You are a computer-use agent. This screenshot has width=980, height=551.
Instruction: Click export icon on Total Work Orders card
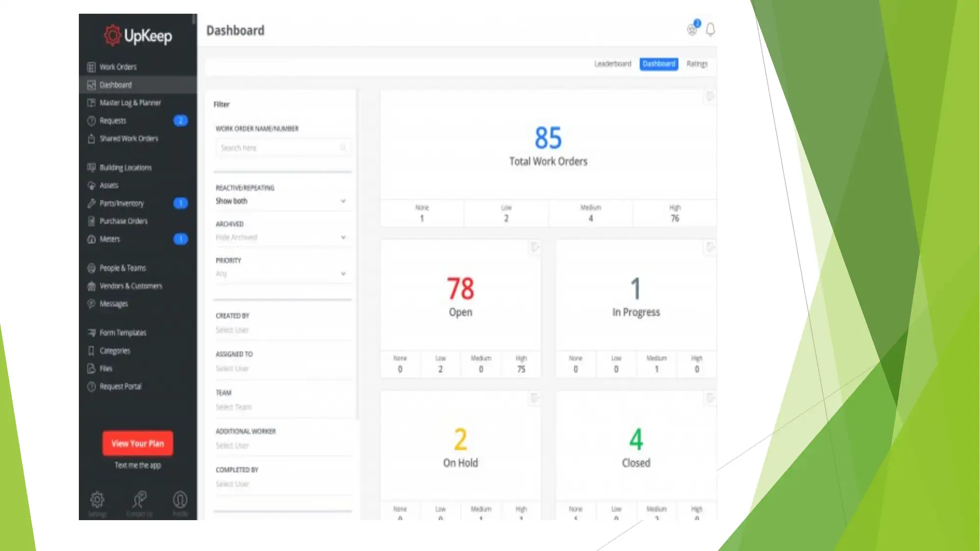(710, 97)
